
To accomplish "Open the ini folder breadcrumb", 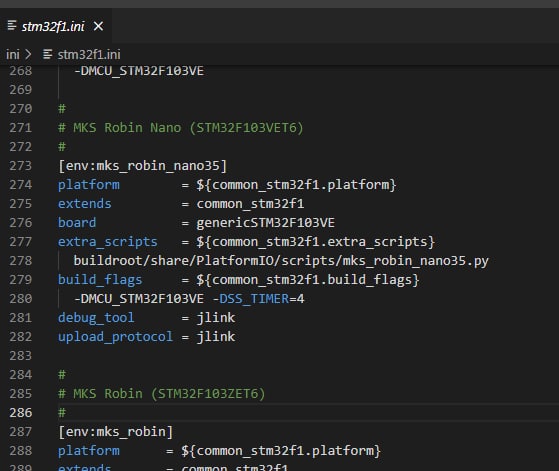I will coord(13,55).
